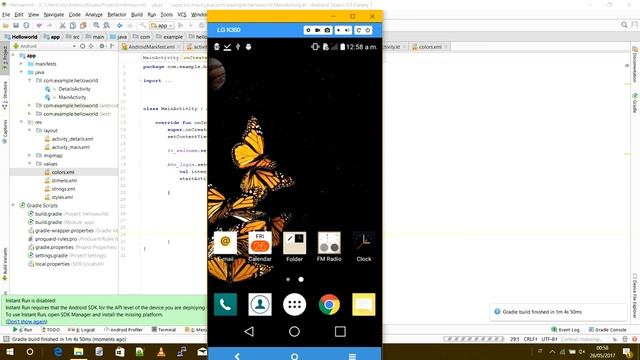Viewport: 640px width, 360px height.
Task: Open the File menu
Action: (x=6, y=15)
